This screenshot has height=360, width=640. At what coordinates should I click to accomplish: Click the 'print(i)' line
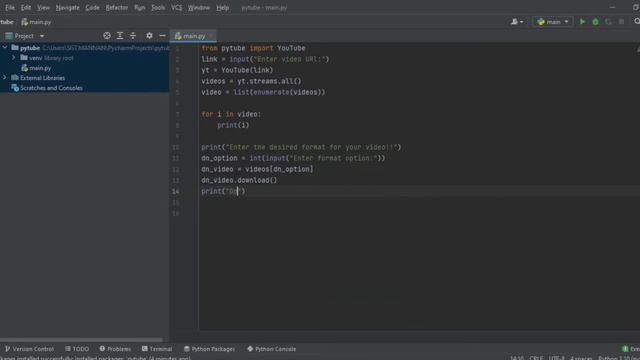(x=233, y=125)
